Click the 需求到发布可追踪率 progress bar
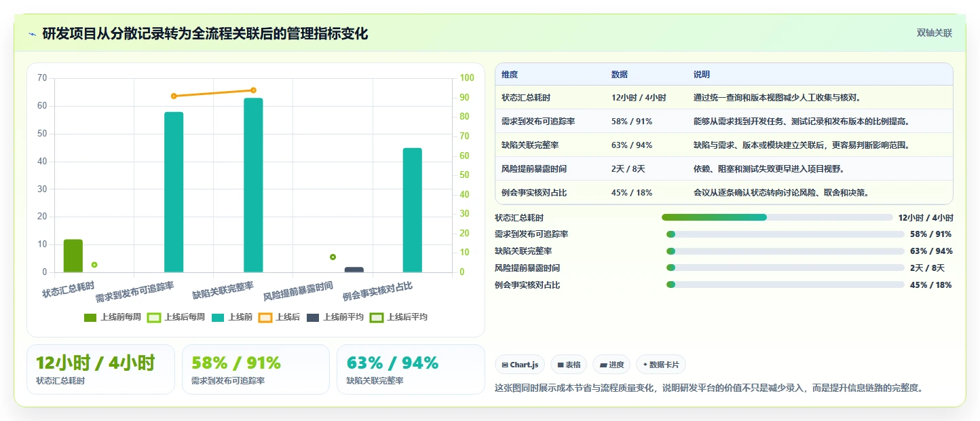Viewport: 980px width, 421px height. tap(785, 234)
